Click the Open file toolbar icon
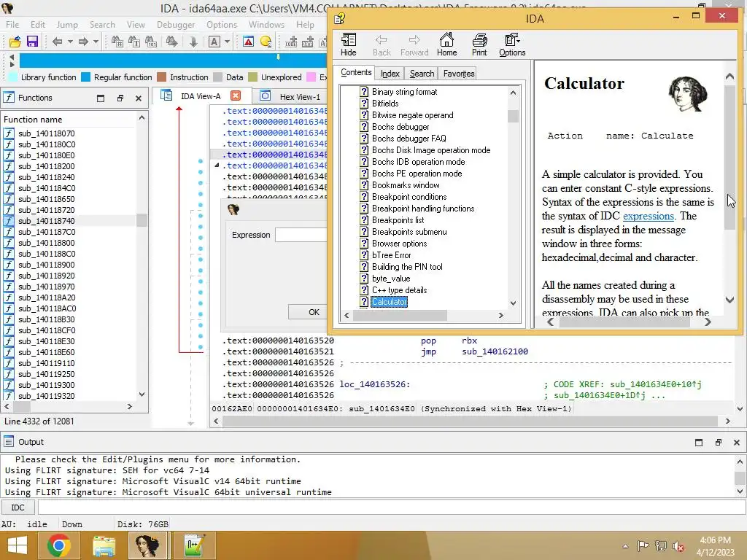This screenshot has width=747, height=560. (15, 42)
